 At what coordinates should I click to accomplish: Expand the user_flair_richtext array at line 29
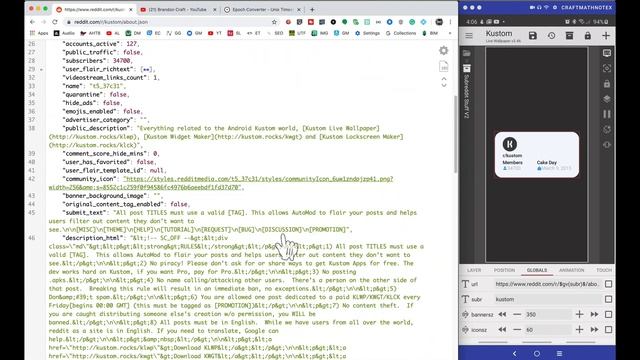(x=41, y=69)
